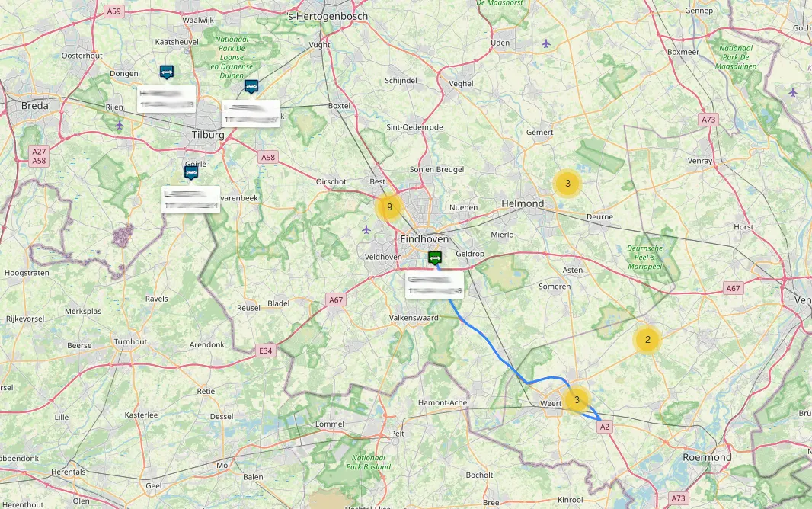Click the 's-Hertogenbosch city label
Screen dimensions: 812x509
(328, 16)
